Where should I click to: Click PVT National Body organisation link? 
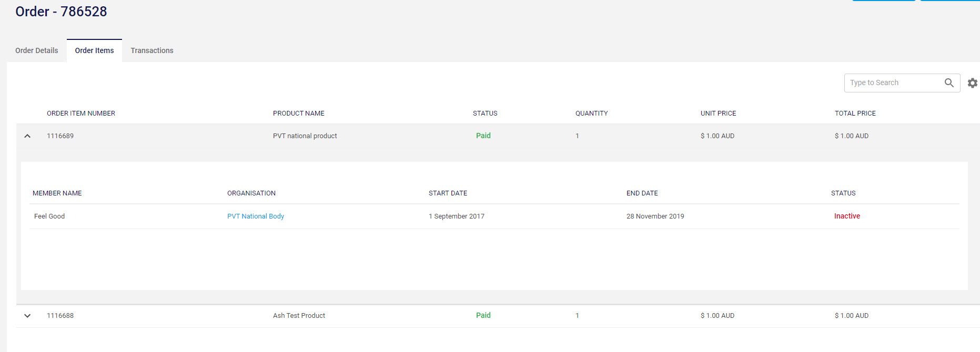255,216
